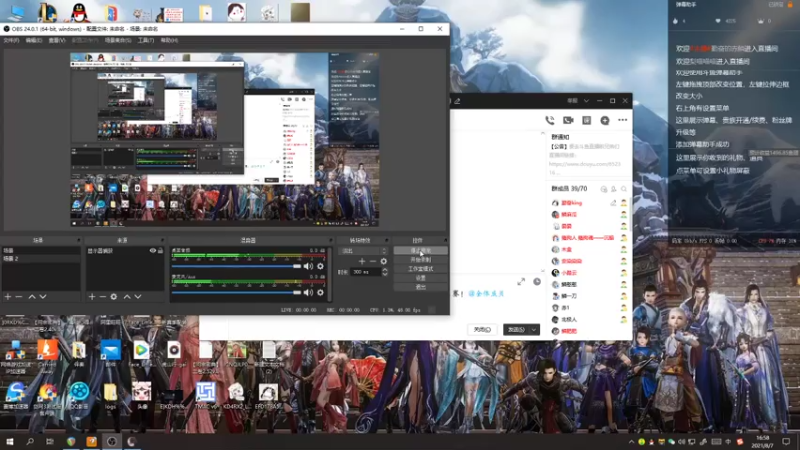The height and width of the screenshot is (450, 800).
Task: Open the Edit menu in OBS
Action: coord(34,40)
